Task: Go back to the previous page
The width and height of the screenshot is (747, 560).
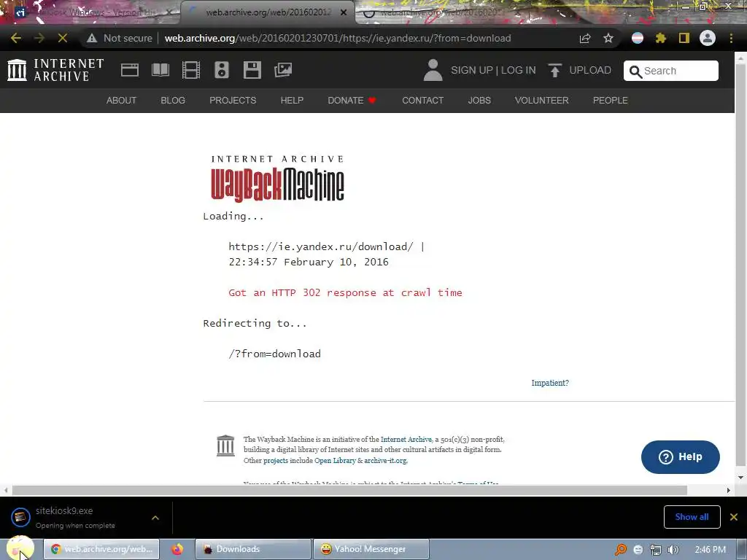Action: (16, 38)
